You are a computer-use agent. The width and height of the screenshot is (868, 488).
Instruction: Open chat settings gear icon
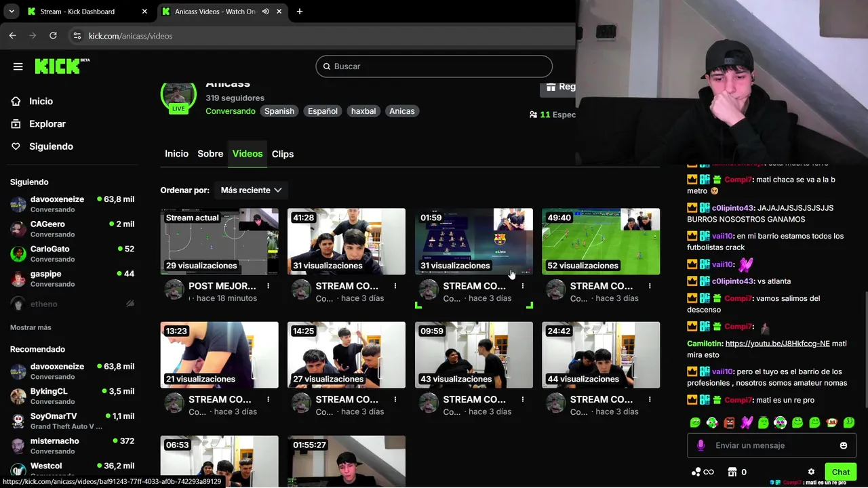pos(811,472)
